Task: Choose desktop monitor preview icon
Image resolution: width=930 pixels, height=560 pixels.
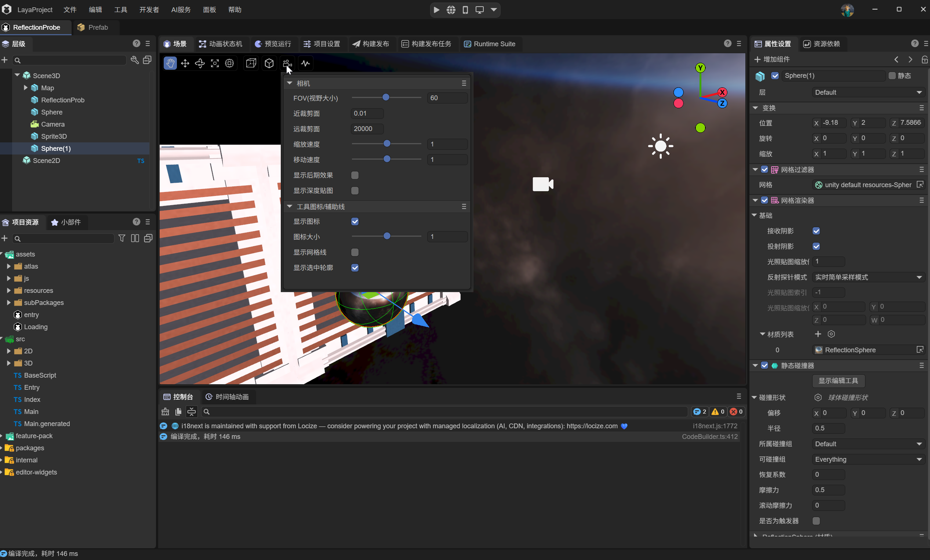Action: tap(480, 10)
